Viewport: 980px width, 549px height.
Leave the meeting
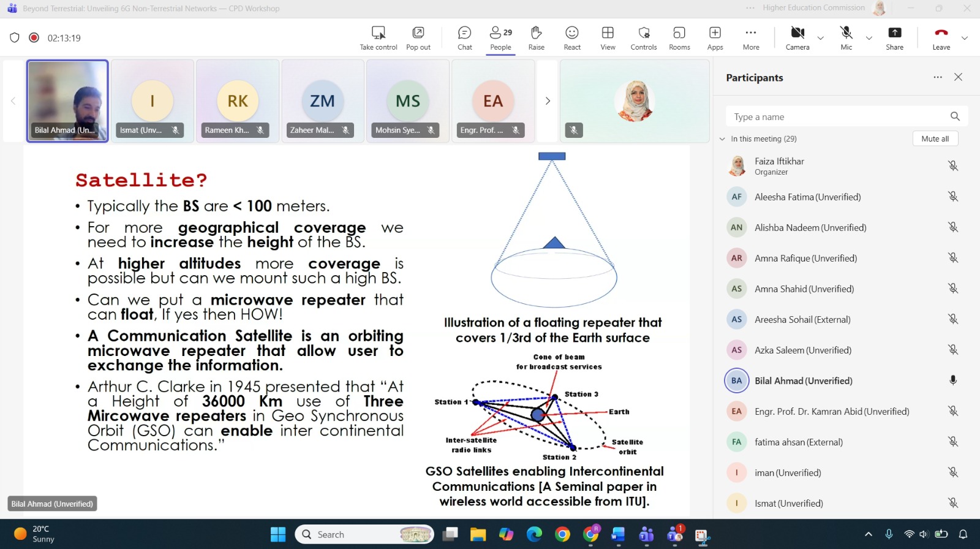[941, 38]
